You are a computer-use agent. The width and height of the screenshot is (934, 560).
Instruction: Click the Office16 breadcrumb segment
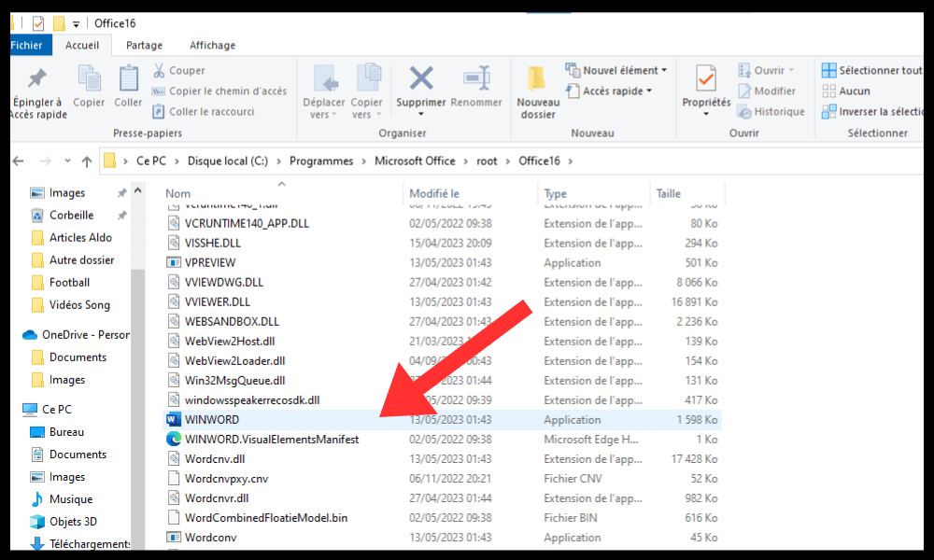click(x=539, y=161)
